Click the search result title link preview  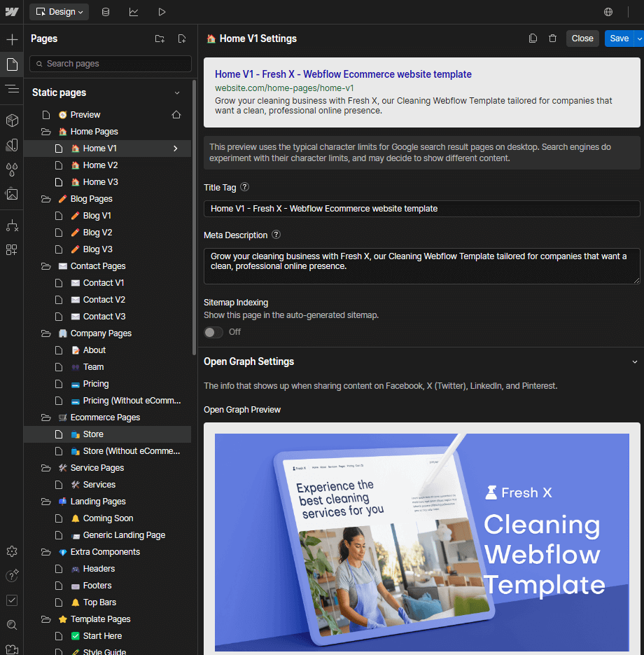343,74
